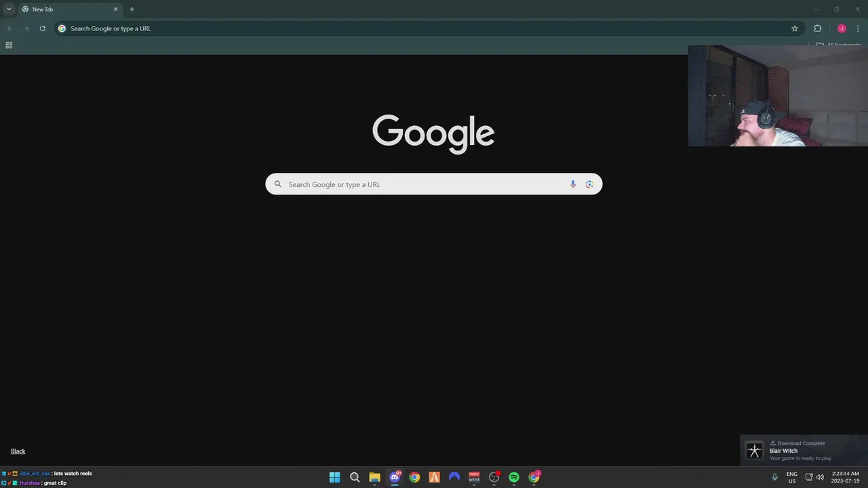Screen dimensions: 868x488
Task: Open OBS Studio from the taskbar
Action: pyautogui.click(x=494, y=477)
